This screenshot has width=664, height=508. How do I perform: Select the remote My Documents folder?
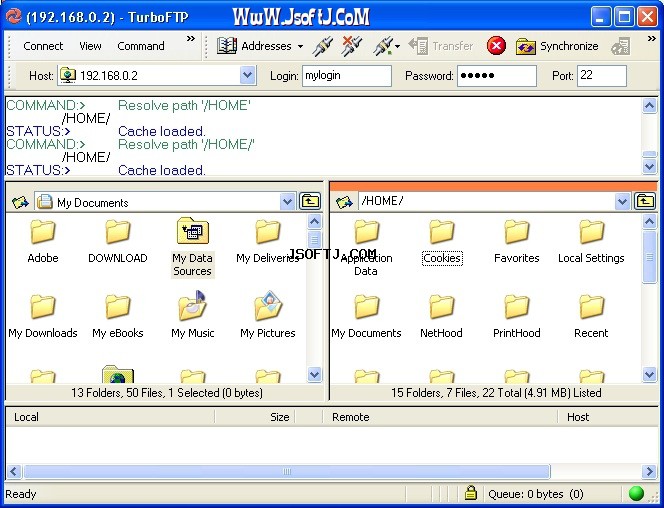coord(366,317)
